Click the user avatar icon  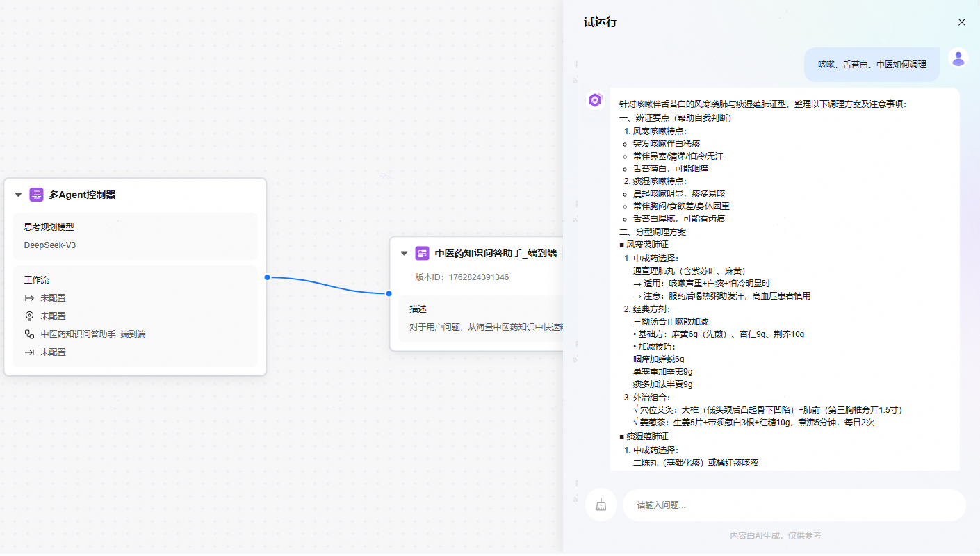[x=958, y=58]
